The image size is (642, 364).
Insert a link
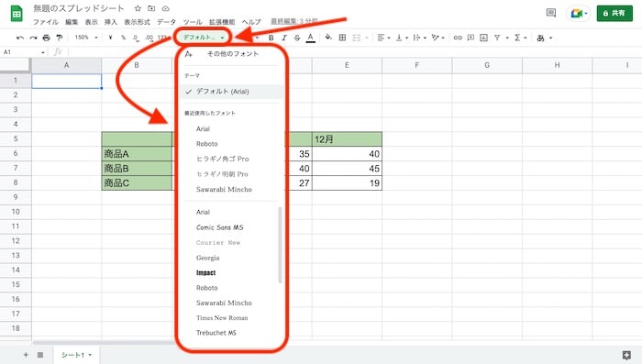(458, 38)
